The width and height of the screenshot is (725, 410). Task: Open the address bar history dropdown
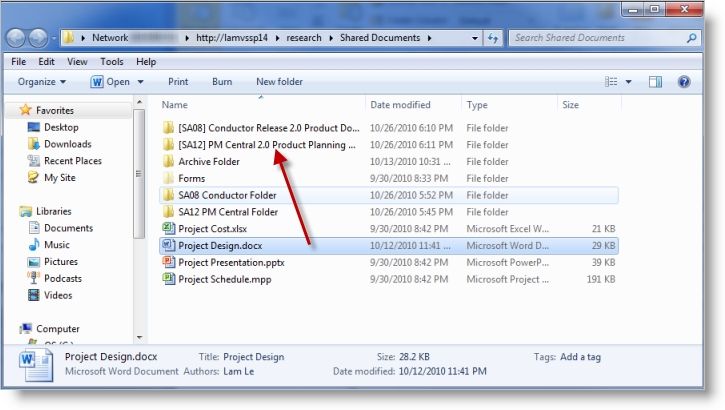tap(475, 38)
